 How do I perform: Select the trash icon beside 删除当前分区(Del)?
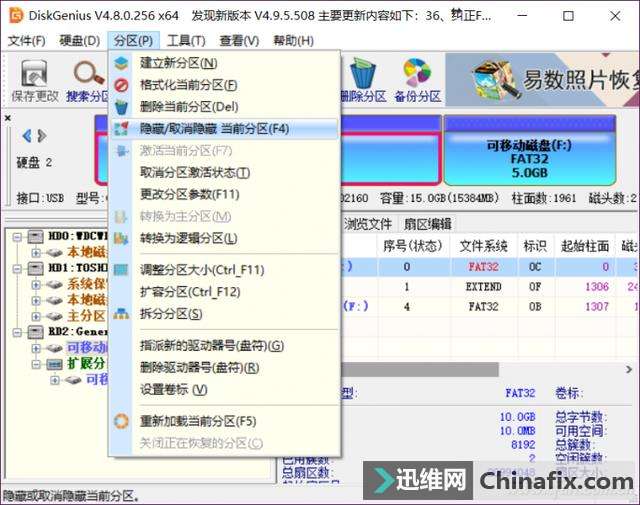(121, 107)
